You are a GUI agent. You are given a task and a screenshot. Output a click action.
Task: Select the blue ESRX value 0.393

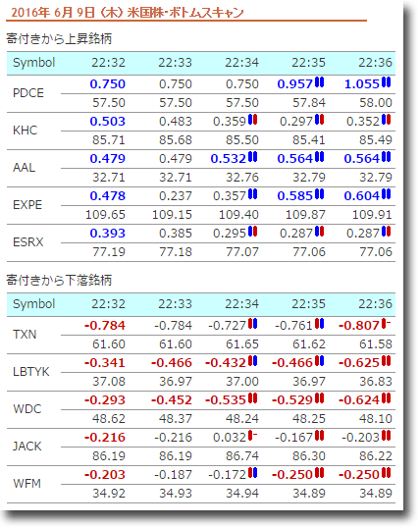click(108, 234)
